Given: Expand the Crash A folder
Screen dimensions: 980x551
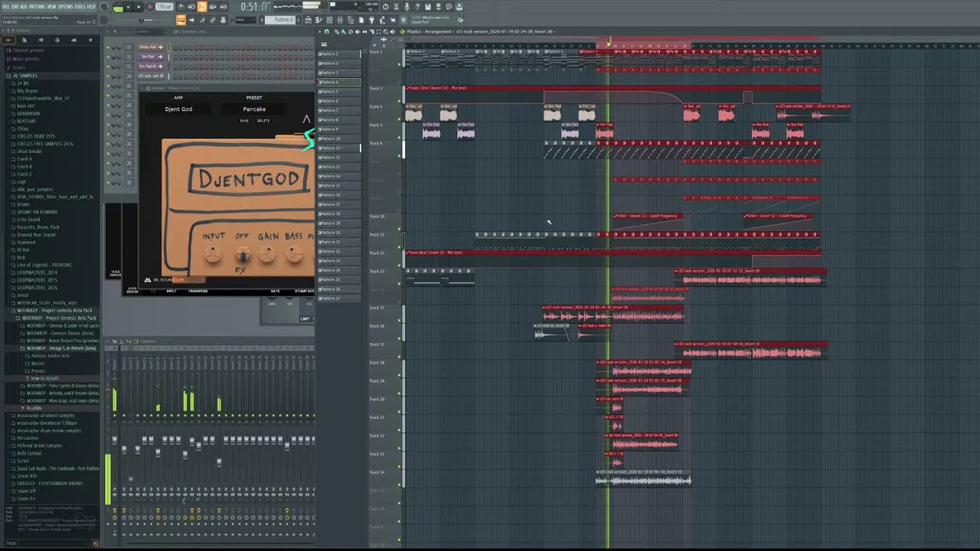Looking at the screenshot, I should (23, 158).
